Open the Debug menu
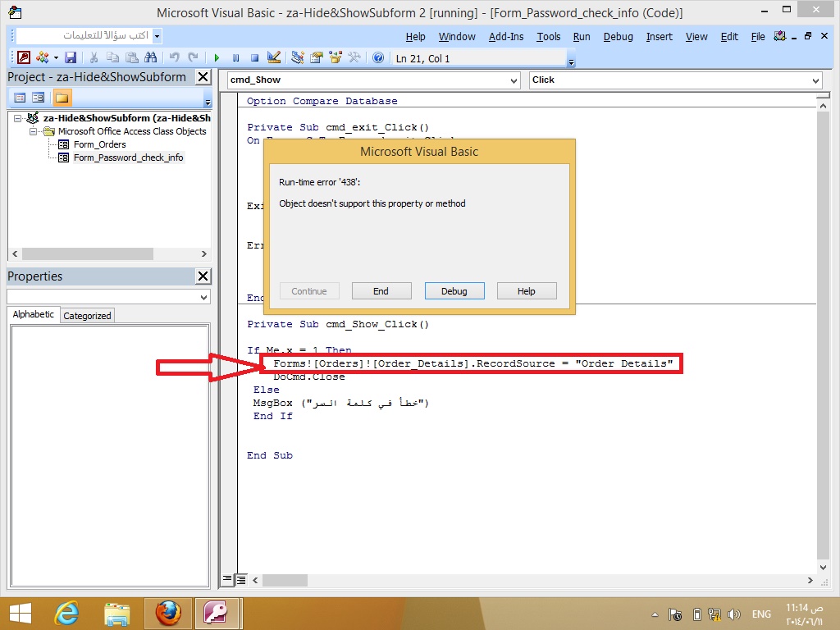The width and height of the screenshot is (840, 630). click(618, 36)
